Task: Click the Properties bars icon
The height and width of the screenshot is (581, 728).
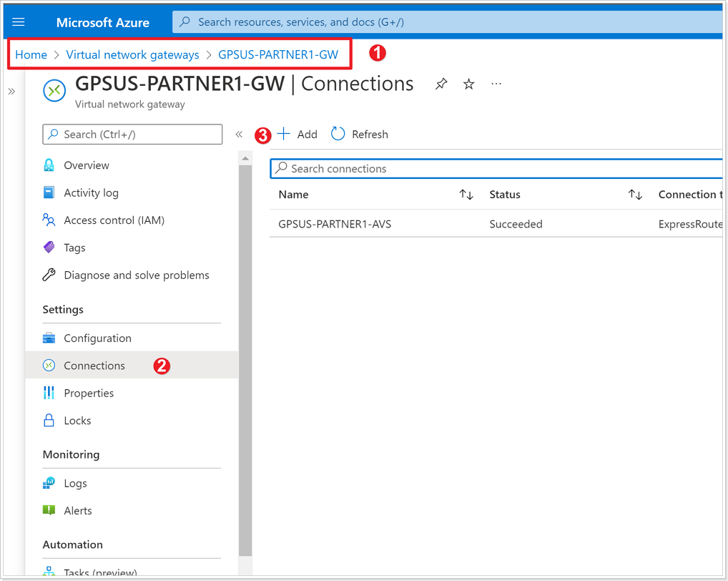Action: point(49,393)
